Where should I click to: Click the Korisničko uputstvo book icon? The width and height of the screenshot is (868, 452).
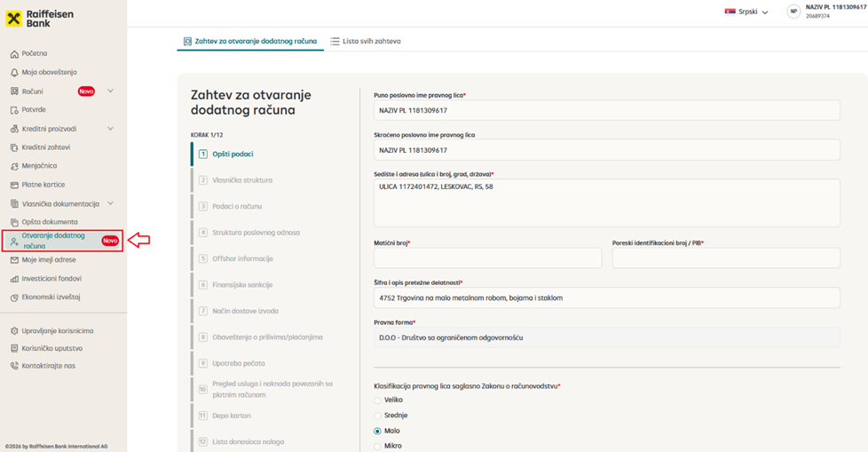point(14,349)
